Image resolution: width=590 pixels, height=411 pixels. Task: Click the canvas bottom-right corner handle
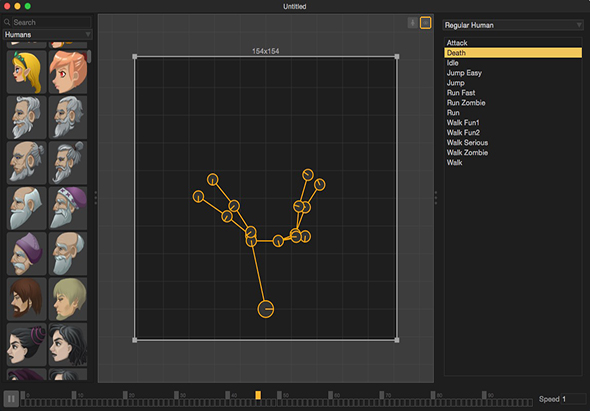(397, 340)
